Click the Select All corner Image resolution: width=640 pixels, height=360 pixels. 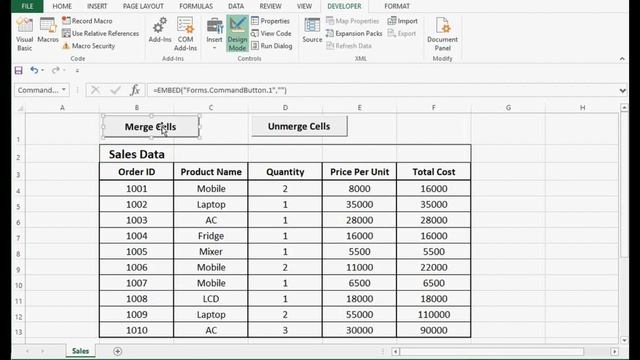pos(19,108)
